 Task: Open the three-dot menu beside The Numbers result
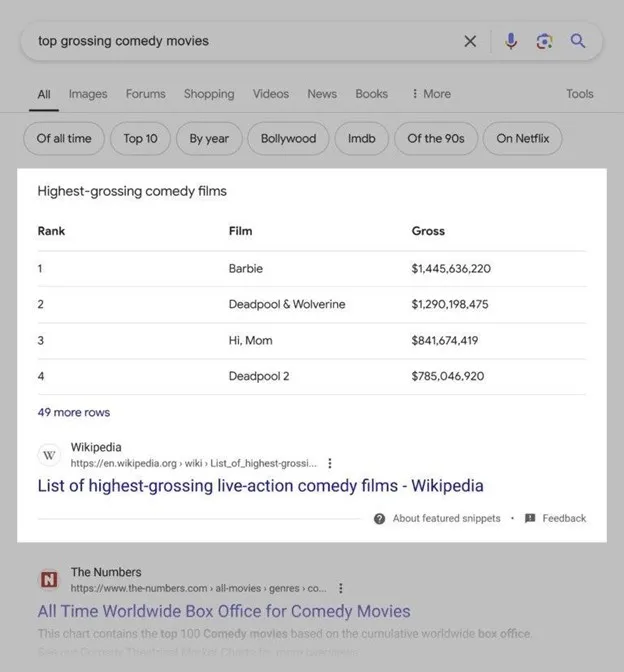341,588
